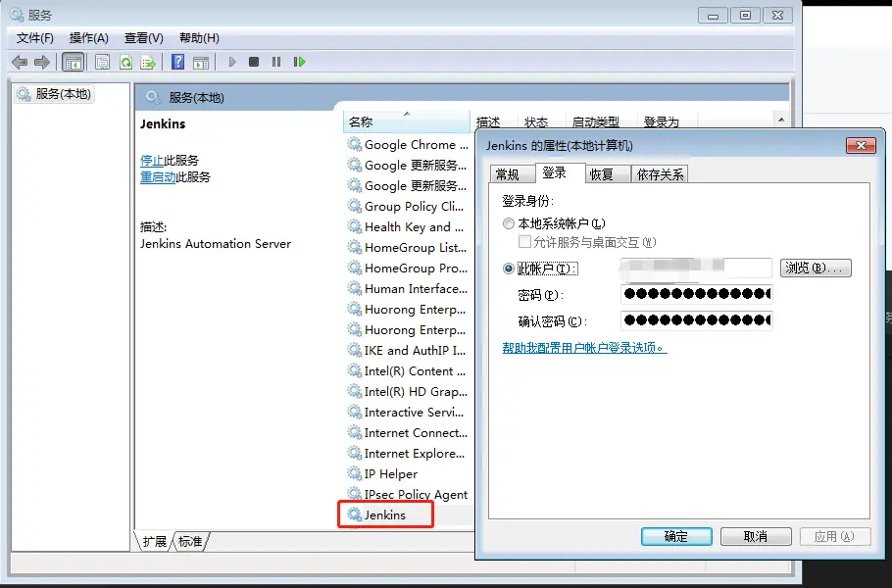Open the Properties toolbar icon
Screen dimensions: 892x588
pos(102,62)
